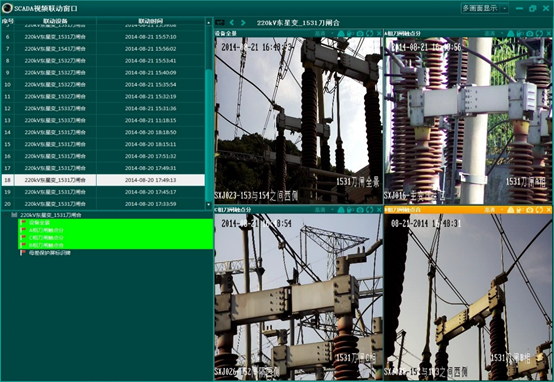The height and width of the screenshot is (382, 554).
Task: Click the 1531刀闸C相 camera video feed
Action: pos(299,297)
